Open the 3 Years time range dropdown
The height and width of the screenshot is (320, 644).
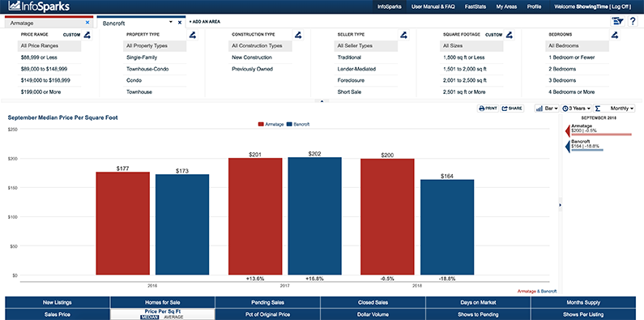(577, 109)
